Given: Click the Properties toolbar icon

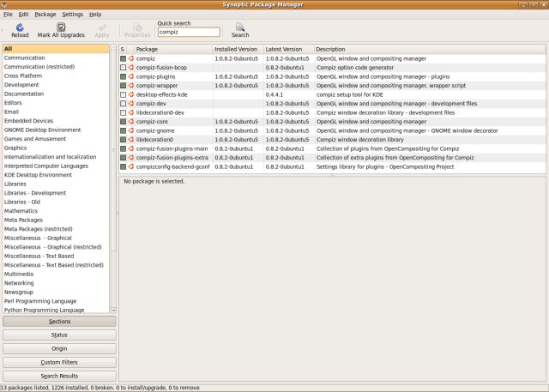Looking at the screenshot, I should pyautogui.click(x=137, y=27).
